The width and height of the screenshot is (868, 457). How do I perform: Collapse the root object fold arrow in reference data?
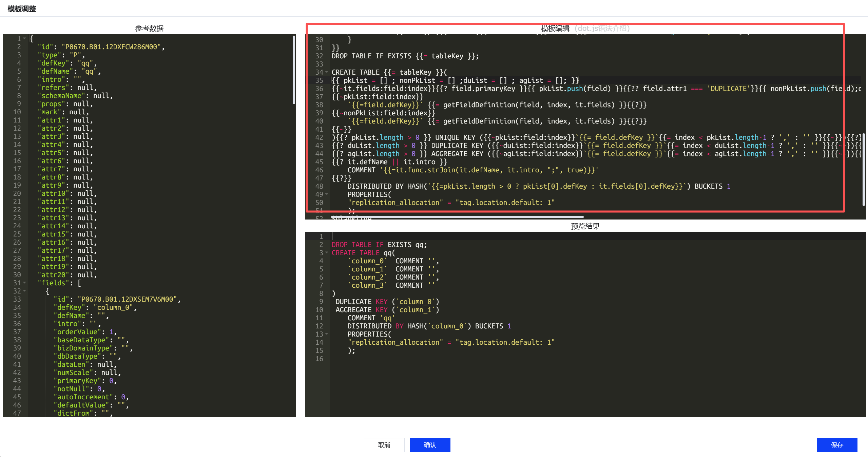click(x=24, y=39)
